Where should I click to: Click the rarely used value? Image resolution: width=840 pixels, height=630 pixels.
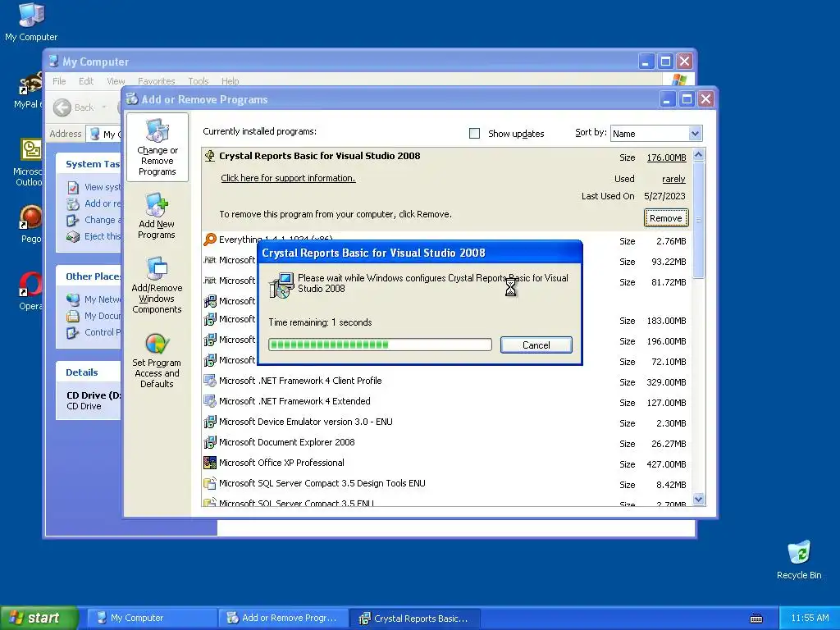(673, 179)
